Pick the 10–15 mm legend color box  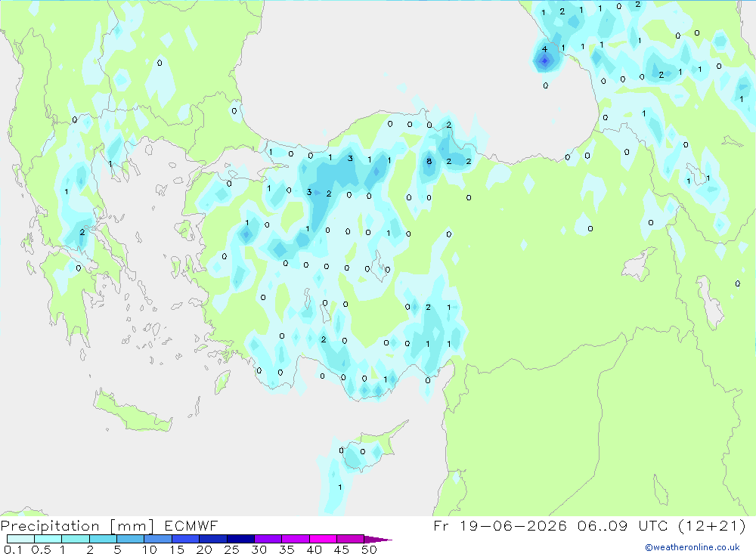158,539
